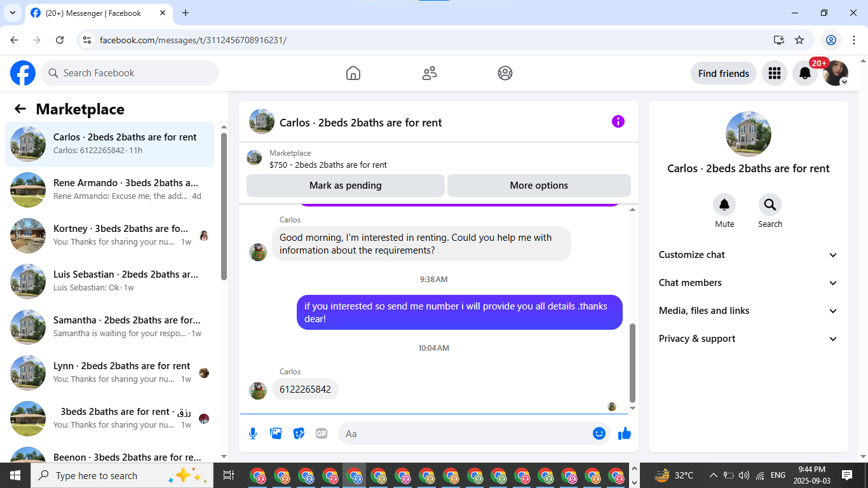Click the volume icon in system tray
This screenshot has width=868, height=488.
[744, 475]
